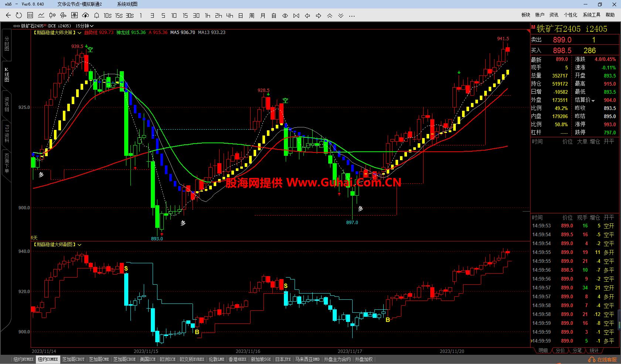
Task: Expand the 期赢稳健大师副图 indicator dropdown
Action: [x=79, y=245]
